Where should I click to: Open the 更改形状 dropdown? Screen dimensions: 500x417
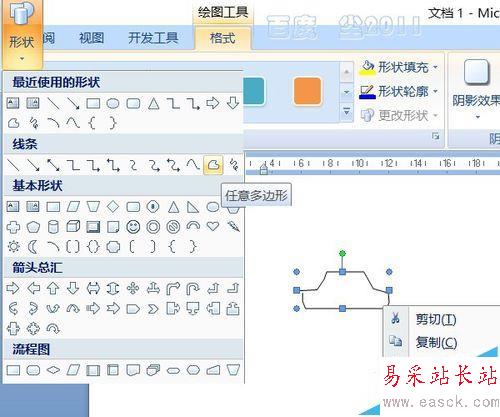[399, 115]
